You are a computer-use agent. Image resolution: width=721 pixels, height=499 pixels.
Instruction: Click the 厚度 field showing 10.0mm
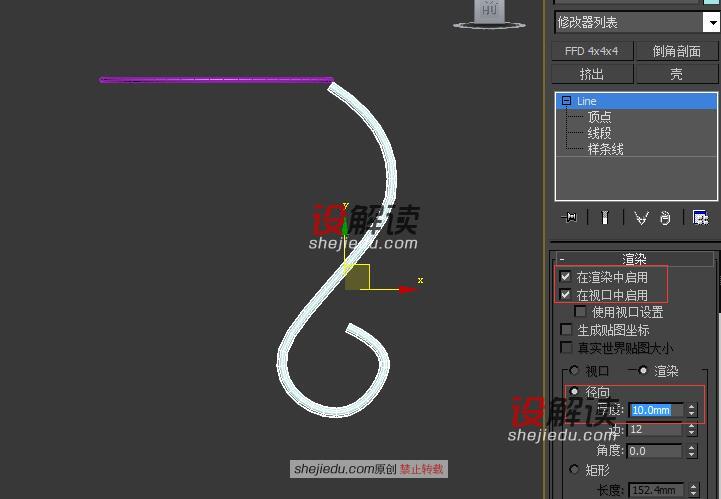click(656, 410)
